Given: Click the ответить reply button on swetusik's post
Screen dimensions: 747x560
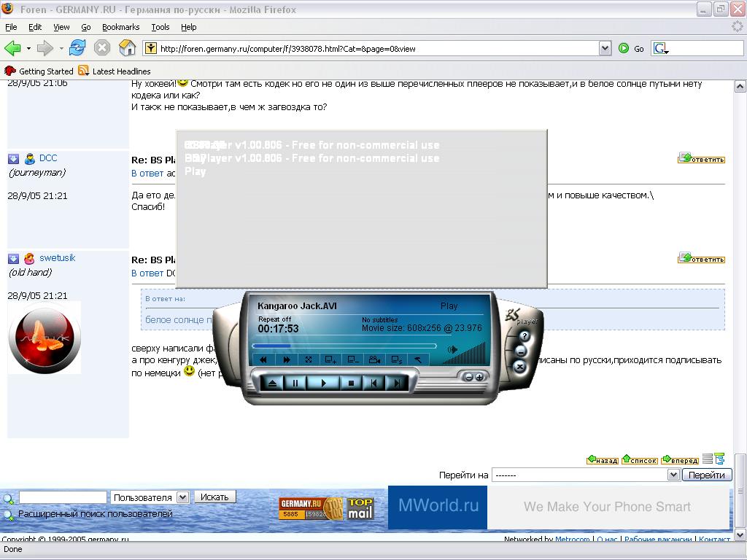Looking at the screenshot, I should [x=701, y=258].
